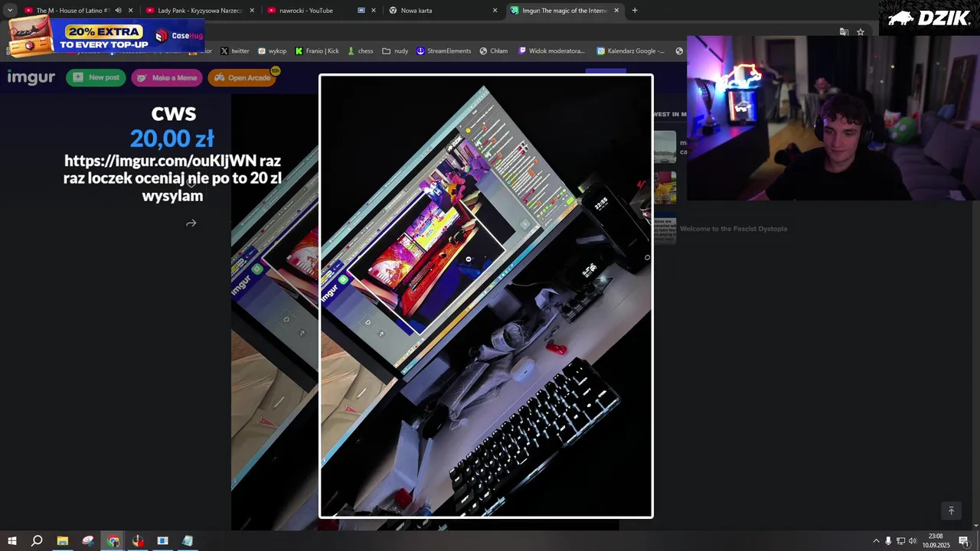
Task: Open the chess bookmark
Action: [x=361, y=51]
